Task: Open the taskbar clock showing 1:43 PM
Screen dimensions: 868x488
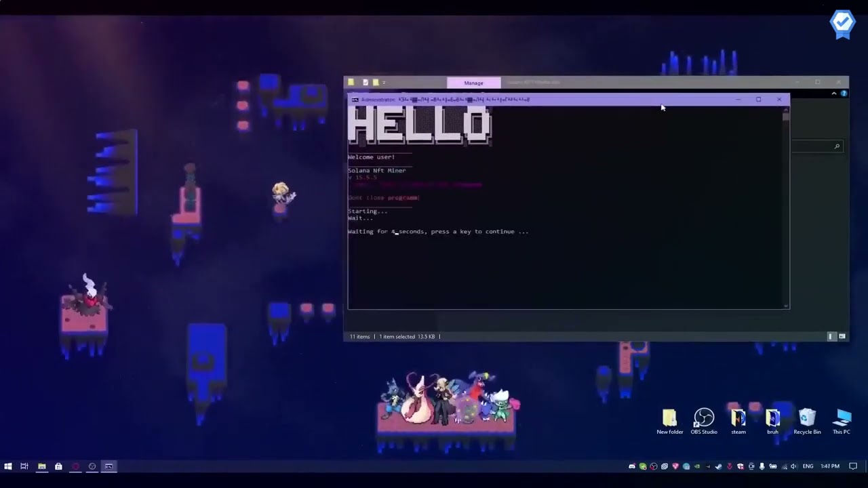Action: point(830,466)
